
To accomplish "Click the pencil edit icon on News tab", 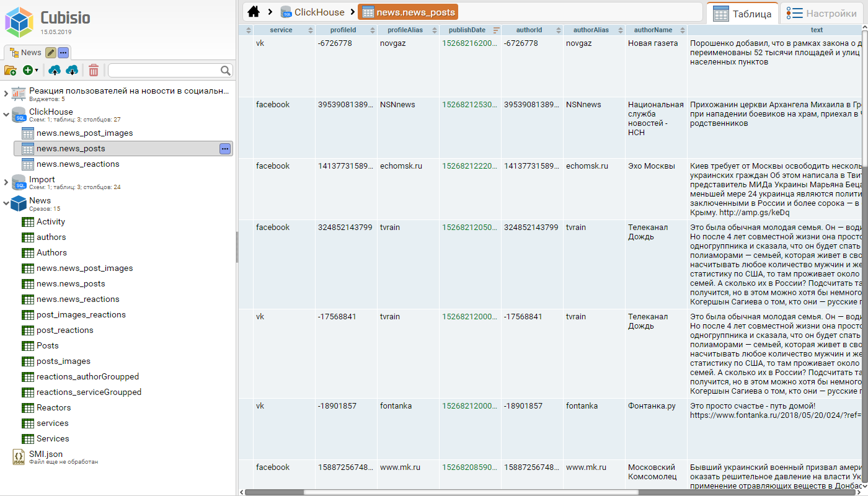I will point(51,53).
